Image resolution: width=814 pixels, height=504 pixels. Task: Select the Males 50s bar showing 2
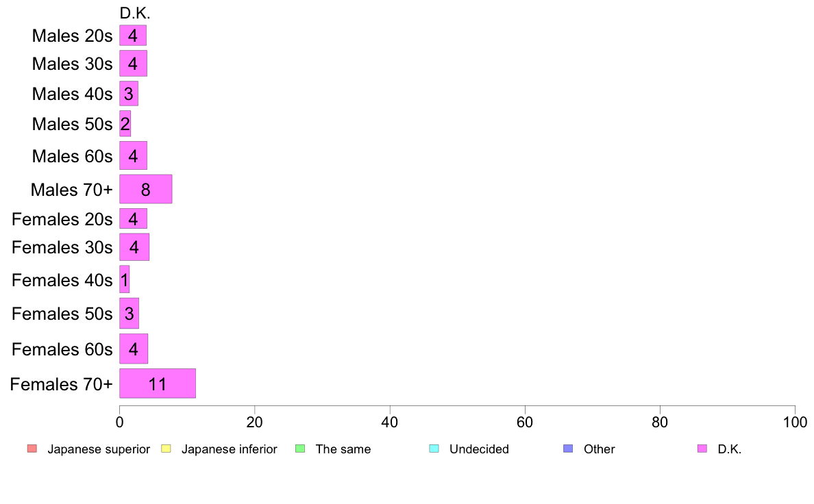(125, 123)
